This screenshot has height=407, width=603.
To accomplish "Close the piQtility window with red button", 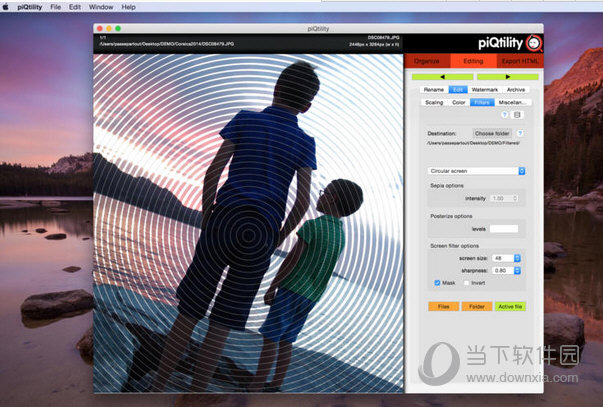I will pos(100,28).
